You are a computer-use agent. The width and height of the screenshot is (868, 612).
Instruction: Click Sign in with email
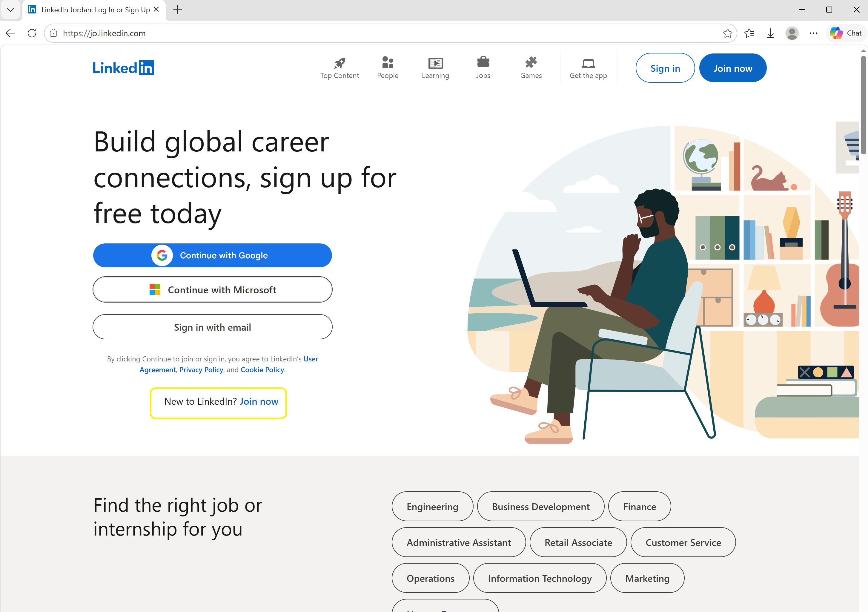tap(213, 327)
